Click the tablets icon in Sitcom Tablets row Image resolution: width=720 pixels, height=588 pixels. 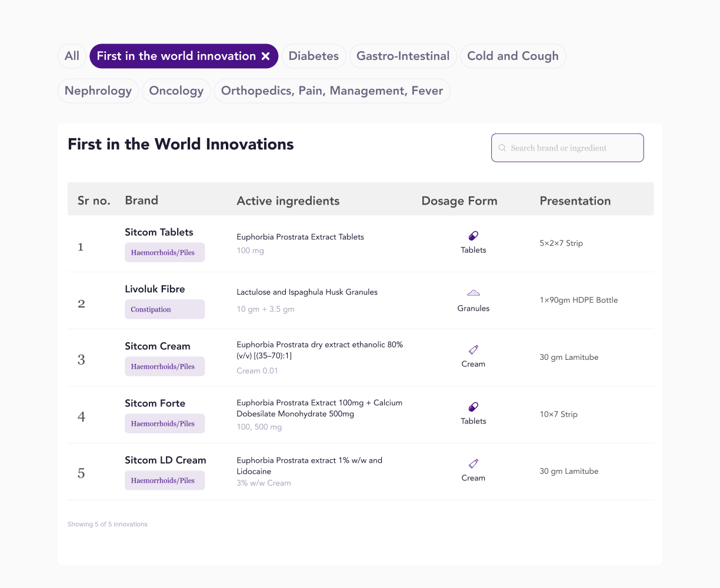(x=473, y=236)
